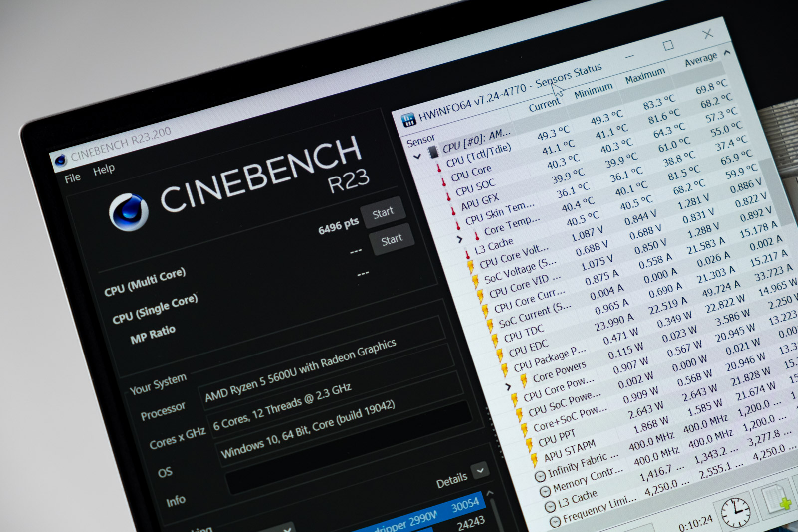Click the 6496 pts Multi Core score

pos(338,226)
